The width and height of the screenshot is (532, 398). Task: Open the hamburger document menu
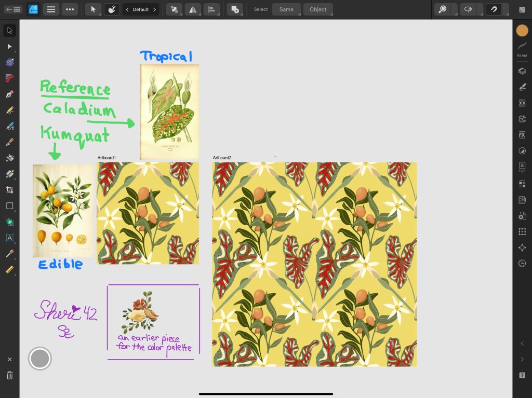pyautogui.click(x=51, y=9)
